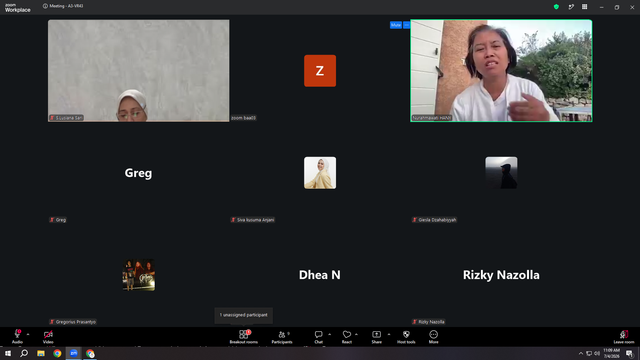640x360 pixels.
Task: Click the large Rizky Nazolla name tile
Action: 501,275
